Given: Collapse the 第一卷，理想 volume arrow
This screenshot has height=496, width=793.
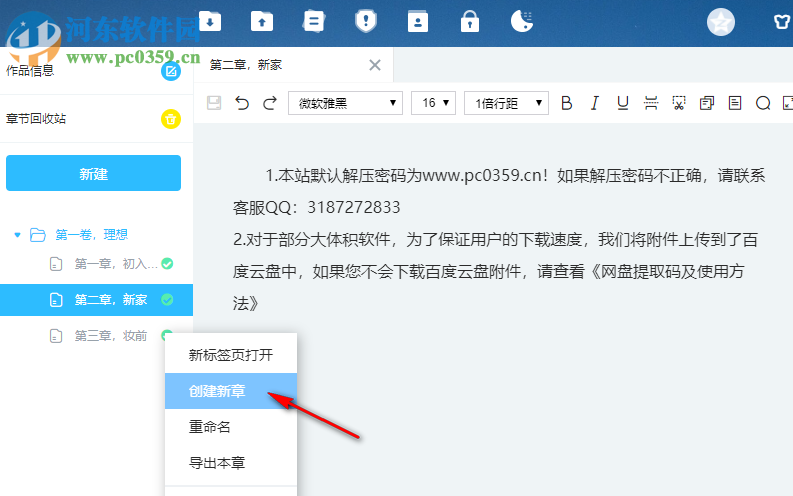Looking at the screenshot, I should tap(17, 235).
